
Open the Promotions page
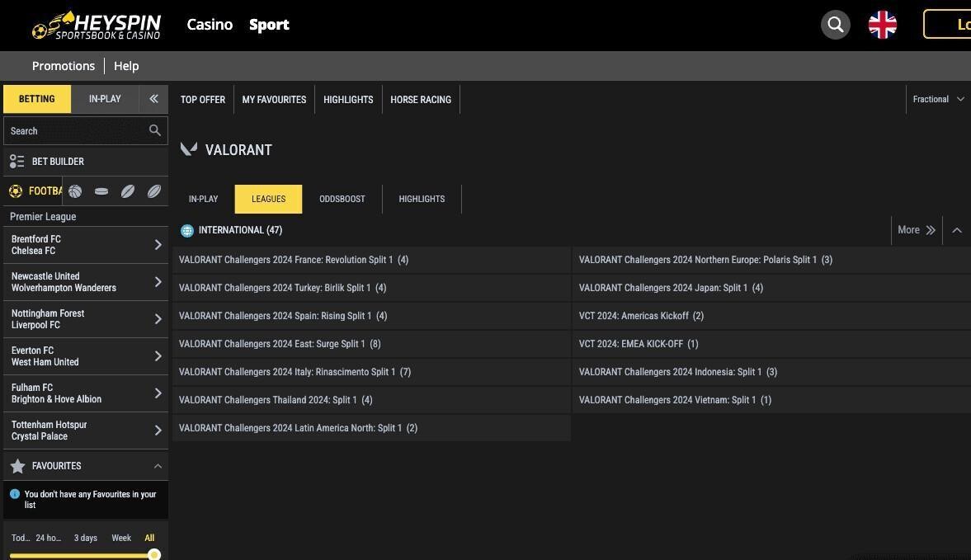tap(64, 66)
